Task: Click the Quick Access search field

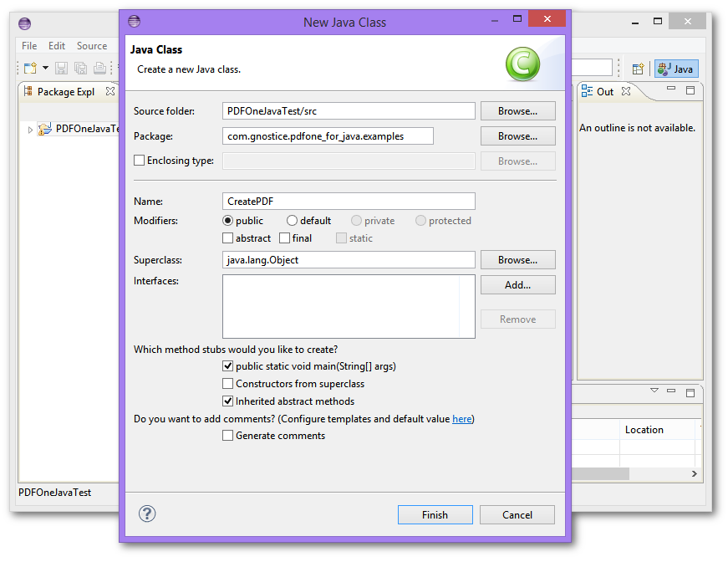Action: (592, 68)
